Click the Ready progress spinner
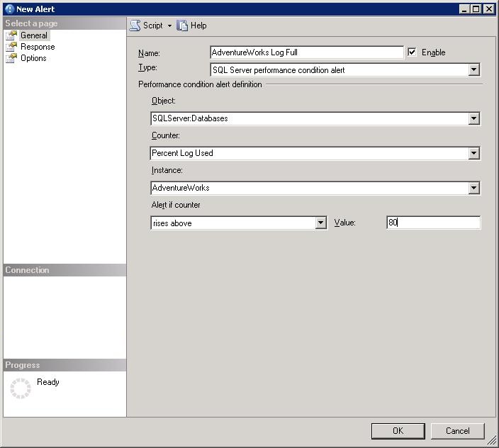The image size is (499, 448). [21, 388]
